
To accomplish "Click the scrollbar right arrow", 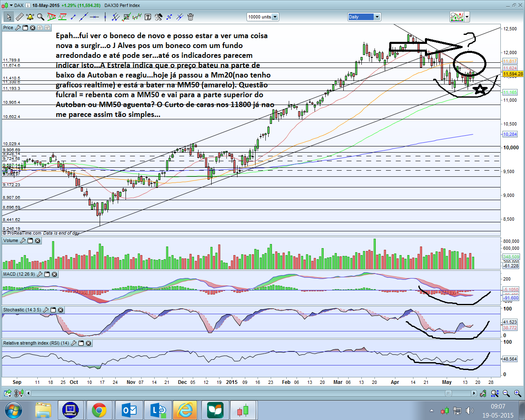I will coord(474,393).
